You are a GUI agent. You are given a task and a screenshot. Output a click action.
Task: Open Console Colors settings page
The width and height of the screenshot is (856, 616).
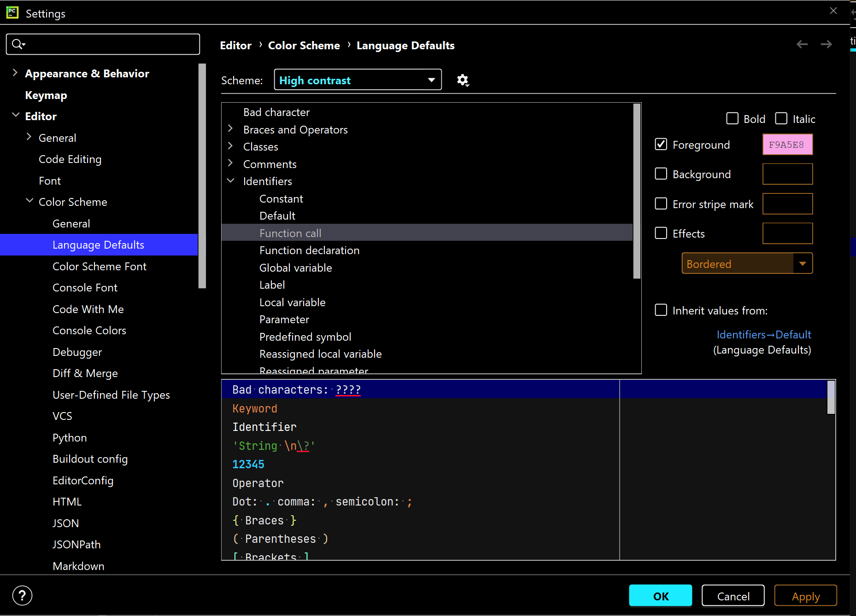click(89, 331)
